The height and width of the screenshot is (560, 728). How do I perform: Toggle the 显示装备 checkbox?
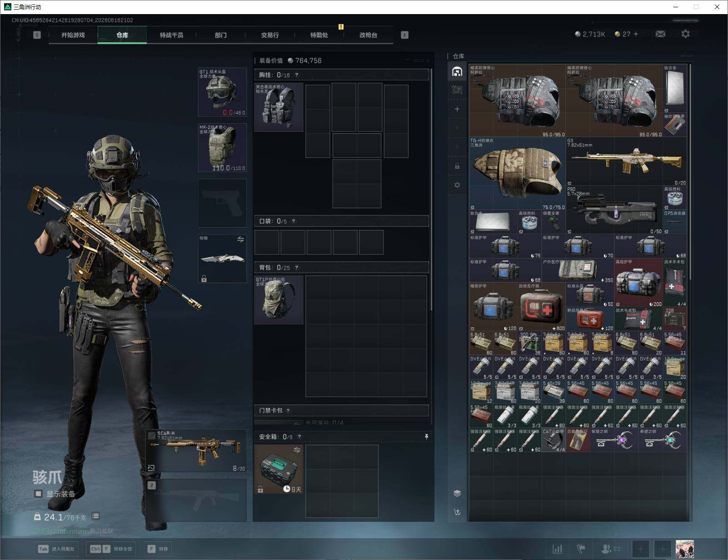click(39, 494)
